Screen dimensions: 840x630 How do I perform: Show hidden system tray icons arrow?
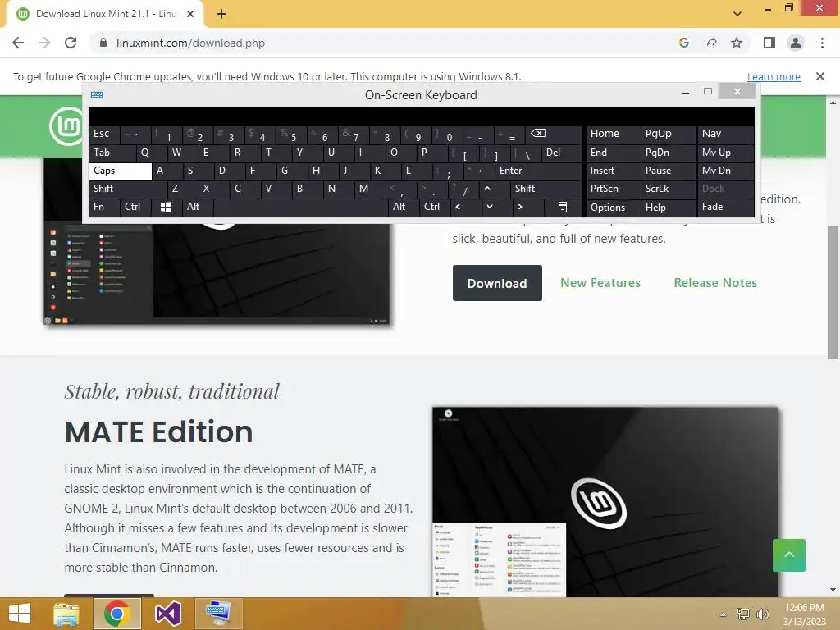pos(723,614)
